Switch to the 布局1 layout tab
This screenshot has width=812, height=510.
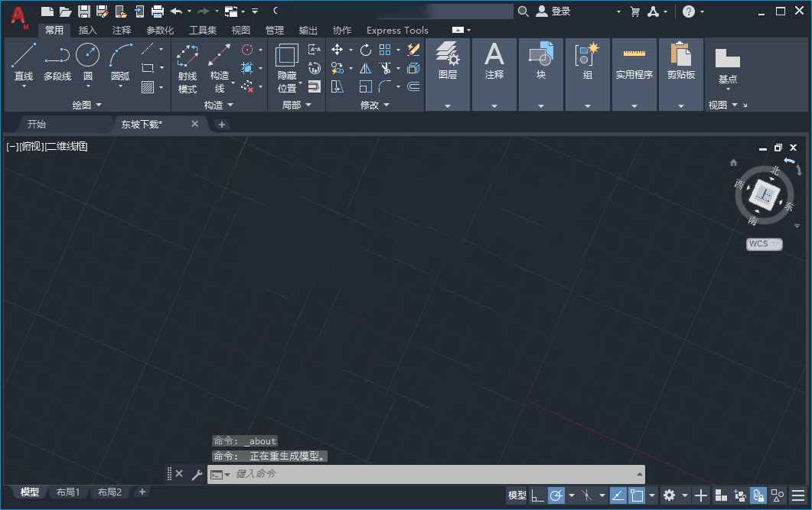click(68, 492)
